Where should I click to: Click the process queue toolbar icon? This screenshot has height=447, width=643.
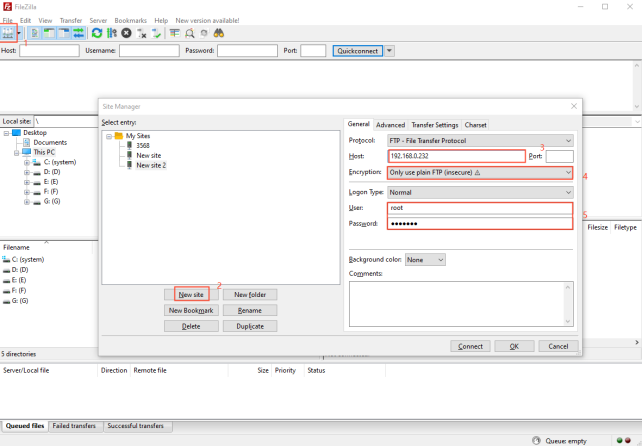click(x=112, y=33)
